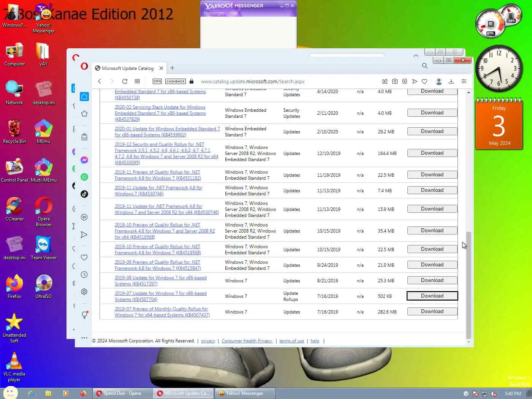Close the Microsoft Update Catalog tab

161,68
